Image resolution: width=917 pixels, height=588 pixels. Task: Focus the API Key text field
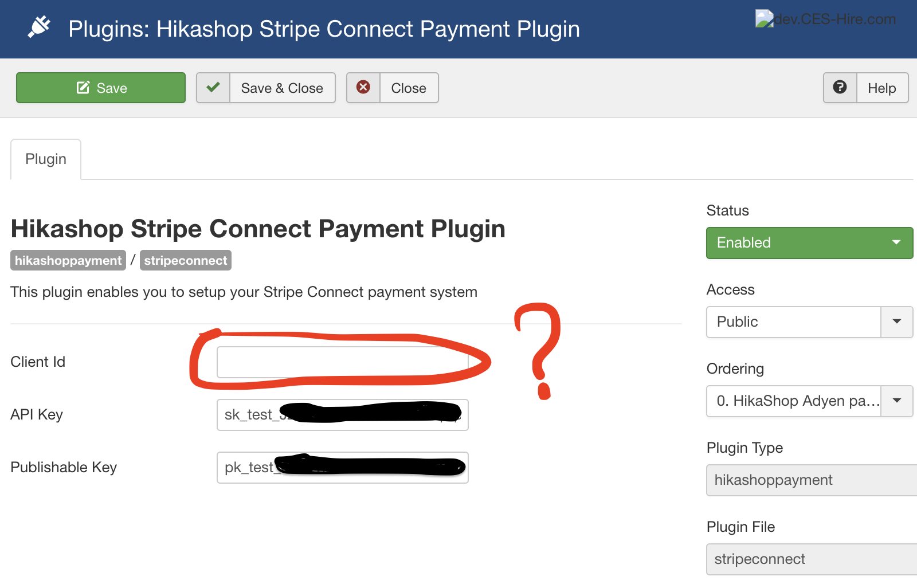pyautogui.click(x=342, y=415)
